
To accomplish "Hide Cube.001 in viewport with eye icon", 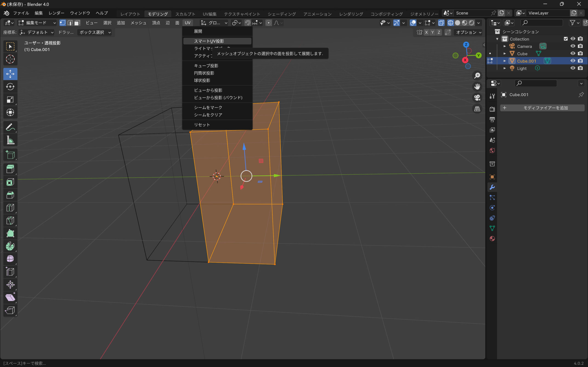I will point(573,61).
